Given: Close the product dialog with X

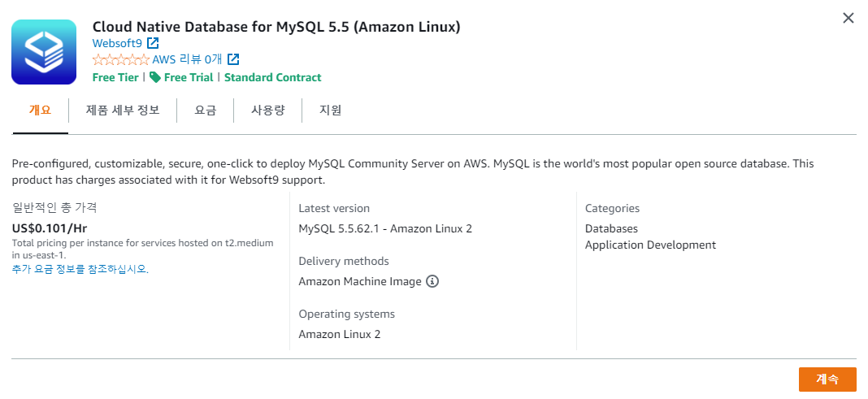Looking at the screenshot, I should pos(848,18).
